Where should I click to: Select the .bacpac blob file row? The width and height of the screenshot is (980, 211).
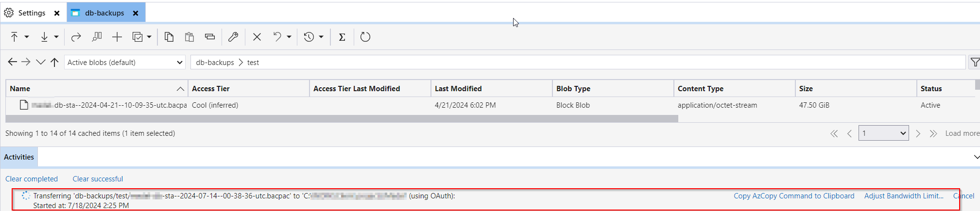click(x=490, y=105)
